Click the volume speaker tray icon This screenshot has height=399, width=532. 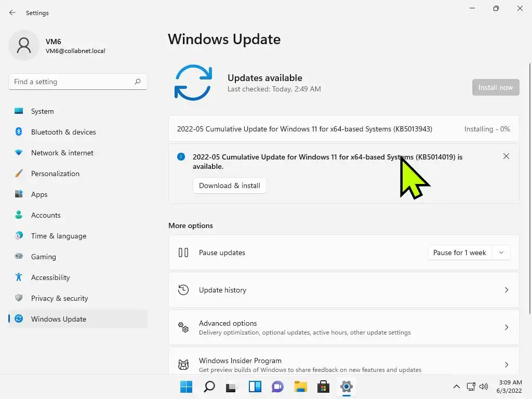(x=484, y=387)
